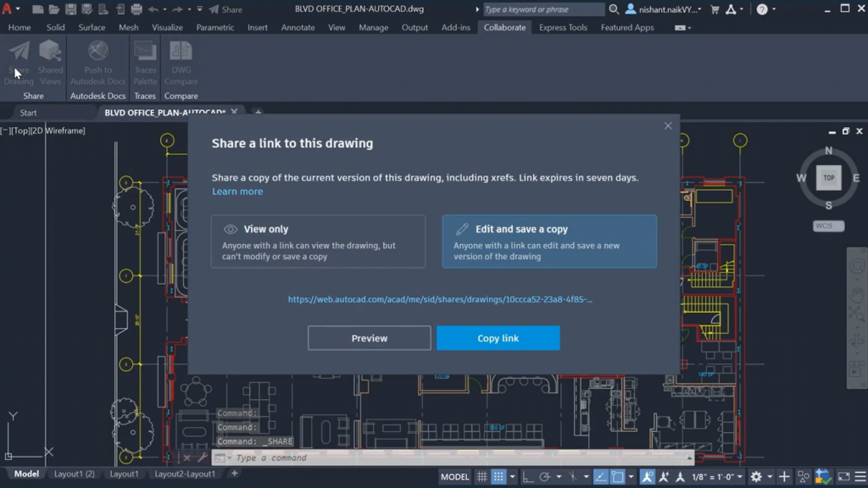Expand the Help dropdown arrow
Screen dimensions: 868x488
(x=774, y=9)
